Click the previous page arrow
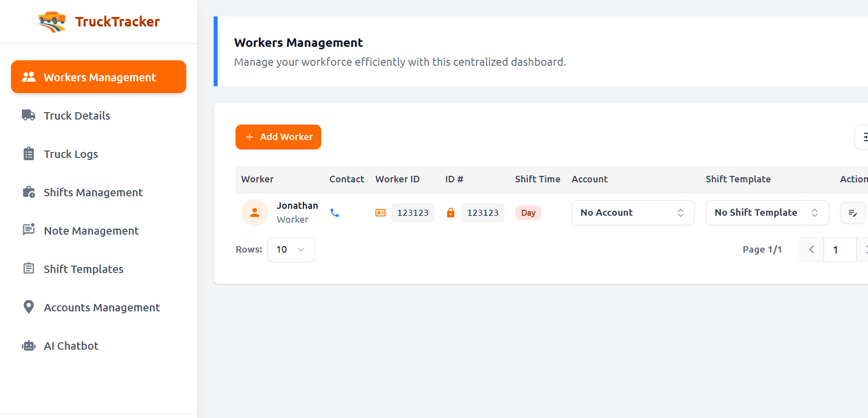Screen dimensions: 868x418 pos(812,250)
